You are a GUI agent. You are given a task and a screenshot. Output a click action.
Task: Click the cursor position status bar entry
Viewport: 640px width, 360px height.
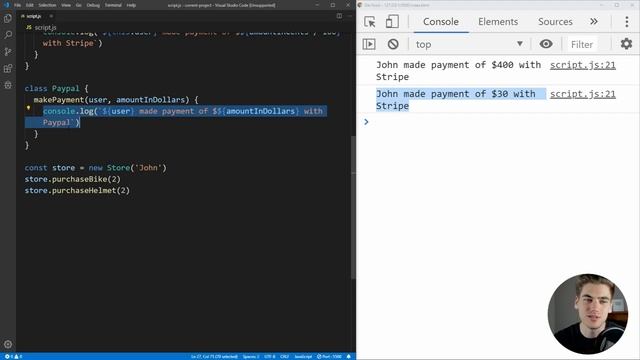(214, 356)
